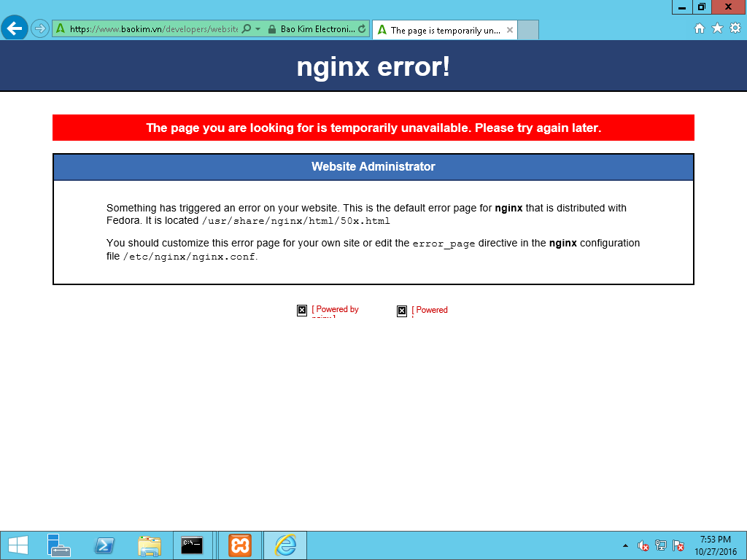This screenshot has height=560, width=747.
Task: Click the search magnifier in address bar
Action: (x=247, y=29)
